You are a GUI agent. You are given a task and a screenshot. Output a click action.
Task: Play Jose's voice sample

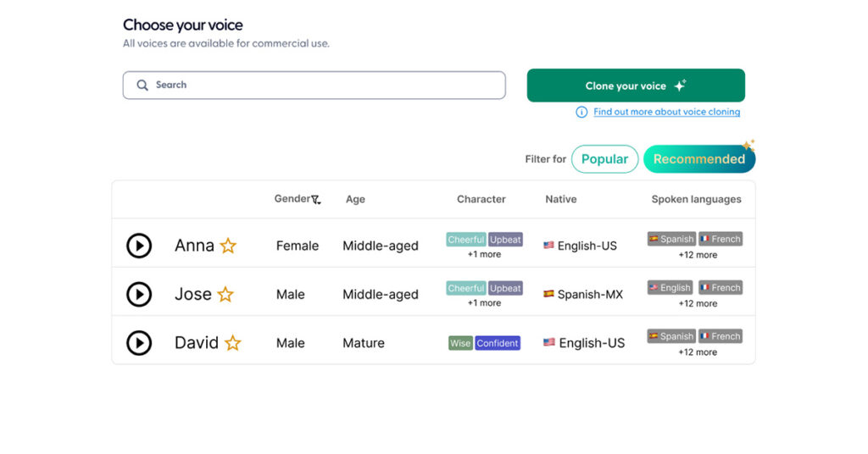pyautogui.click(x=139, y=294)
